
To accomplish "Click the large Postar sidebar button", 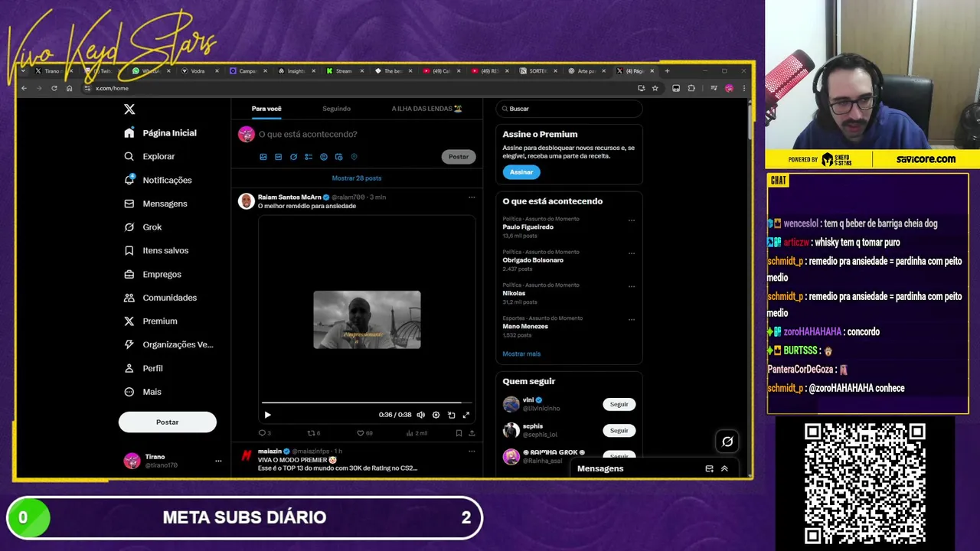I will (167, 422).
